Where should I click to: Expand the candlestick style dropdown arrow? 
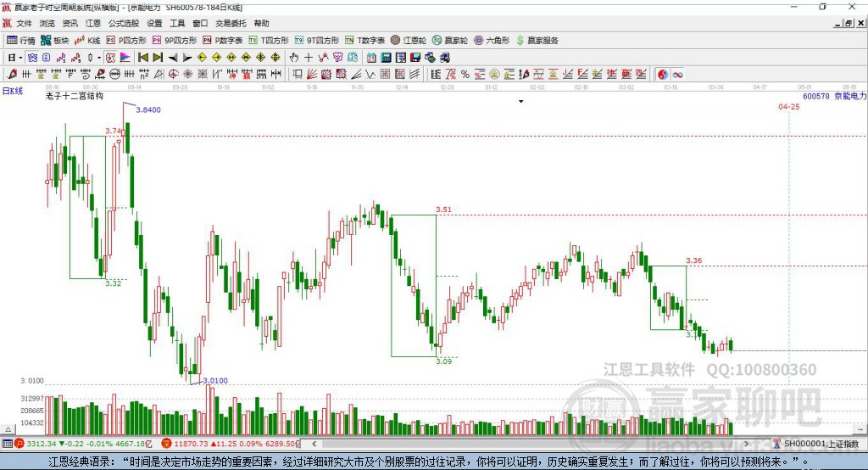pyautogui.click(x=99, y=58)
